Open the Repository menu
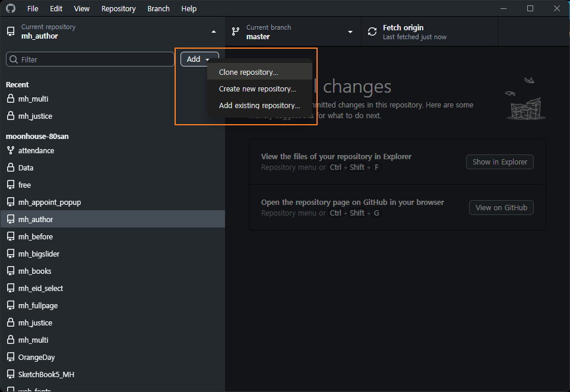The image size is (570, 392). (119, 8)
